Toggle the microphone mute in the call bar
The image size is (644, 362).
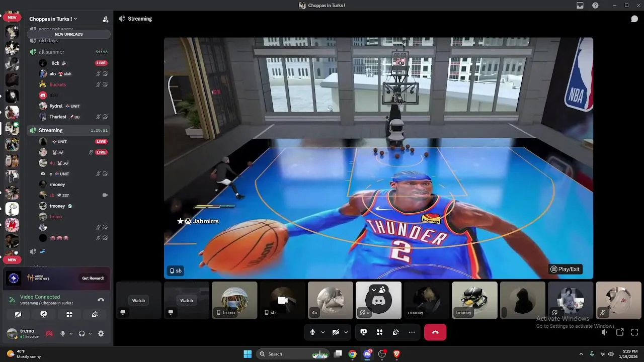[312, 332]
